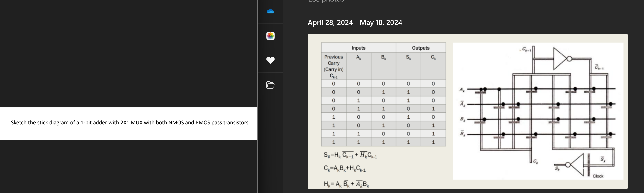Click the April 28 – May 10 date heading

click(x=354, y=23)
